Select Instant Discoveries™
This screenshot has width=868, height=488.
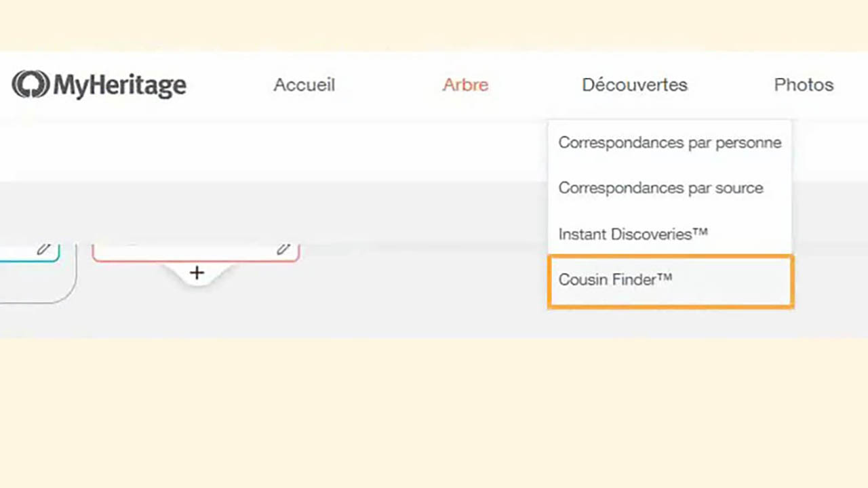click(x=633, y=234)
